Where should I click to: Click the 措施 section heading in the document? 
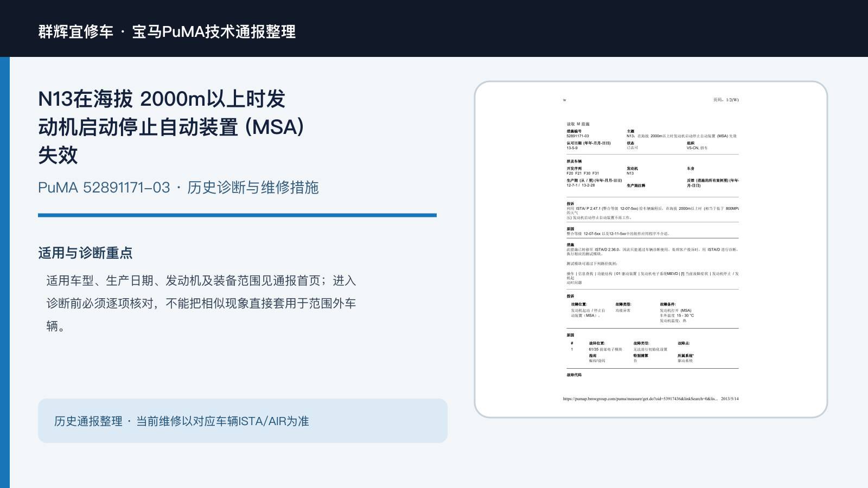570,245
